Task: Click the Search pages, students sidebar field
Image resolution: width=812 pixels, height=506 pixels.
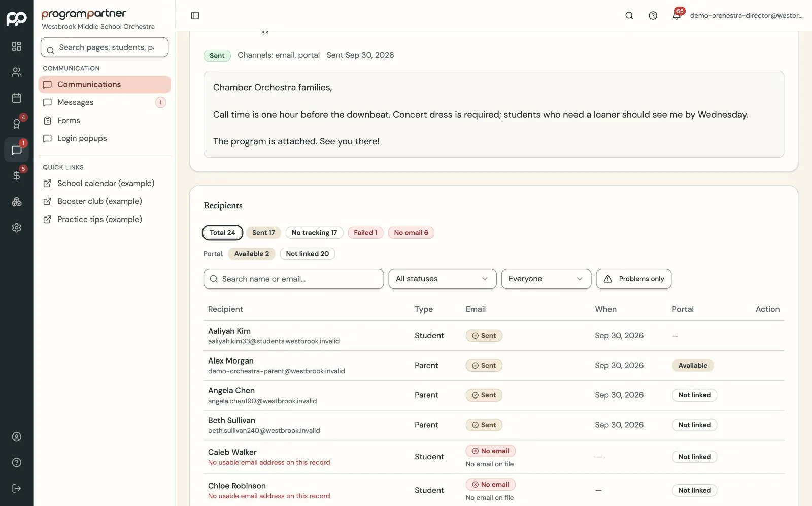Action: point(105,47)
